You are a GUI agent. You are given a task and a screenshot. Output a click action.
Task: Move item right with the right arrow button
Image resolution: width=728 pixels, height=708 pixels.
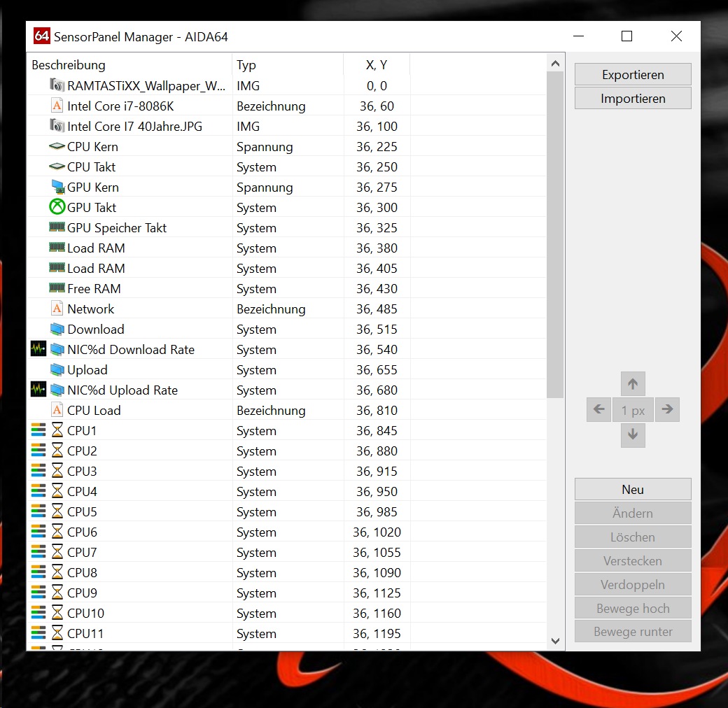[667, 409]
